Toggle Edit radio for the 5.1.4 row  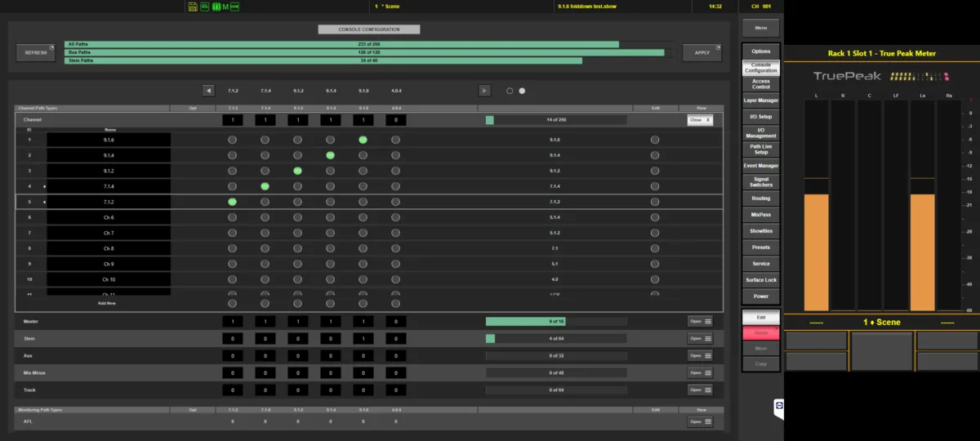[x=655, y=217]
